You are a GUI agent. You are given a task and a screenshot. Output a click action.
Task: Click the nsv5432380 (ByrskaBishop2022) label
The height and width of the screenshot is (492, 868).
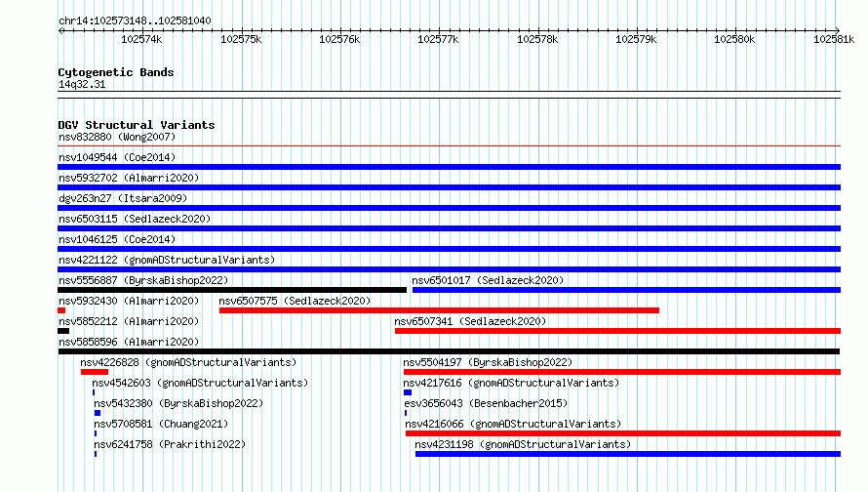click(178, 403)
